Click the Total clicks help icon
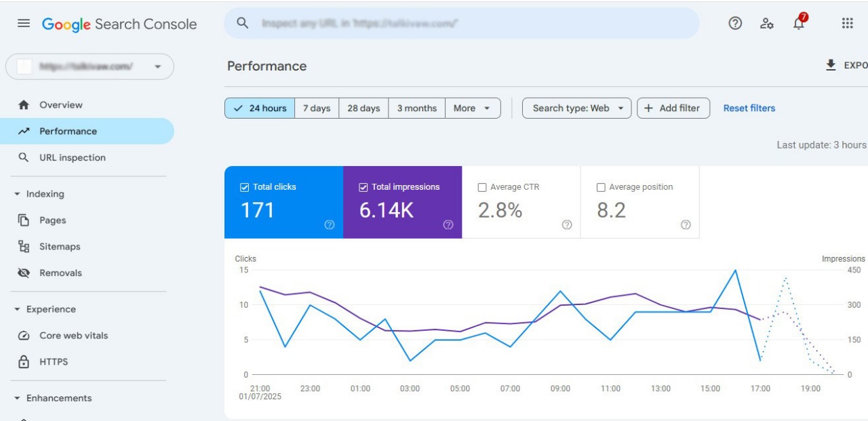Viewport: 868px width, 421px height. click(x=330, y=225)
